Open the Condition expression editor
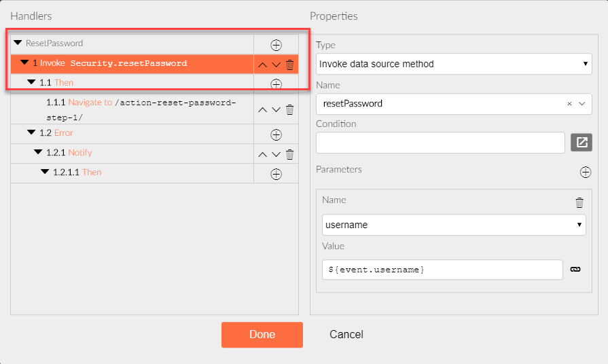This screenshot has height=364, width=608. tap(582, 142)
